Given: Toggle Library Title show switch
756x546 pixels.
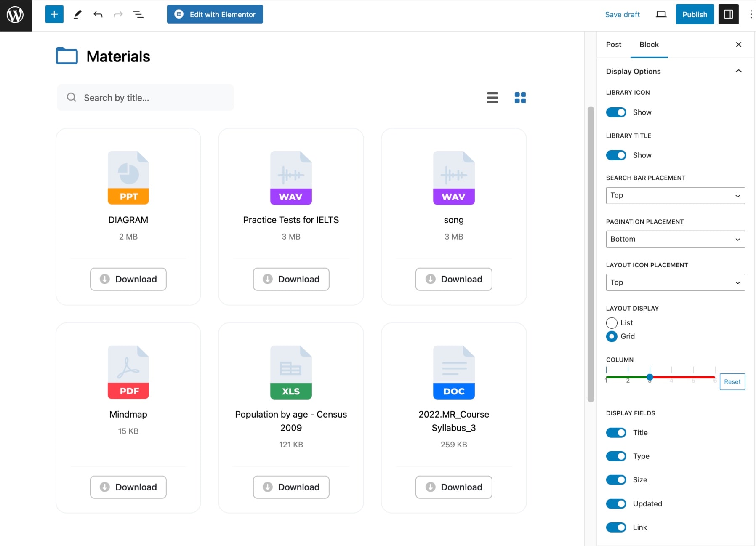Looking at the screenshot, I should tap(616, 155).
